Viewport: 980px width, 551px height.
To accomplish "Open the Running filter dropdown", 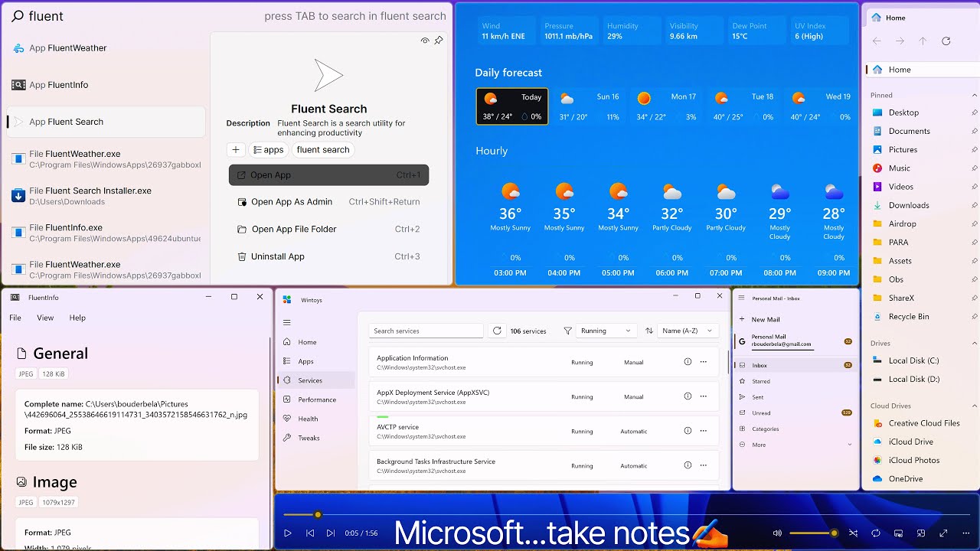I will pos(606,331).
